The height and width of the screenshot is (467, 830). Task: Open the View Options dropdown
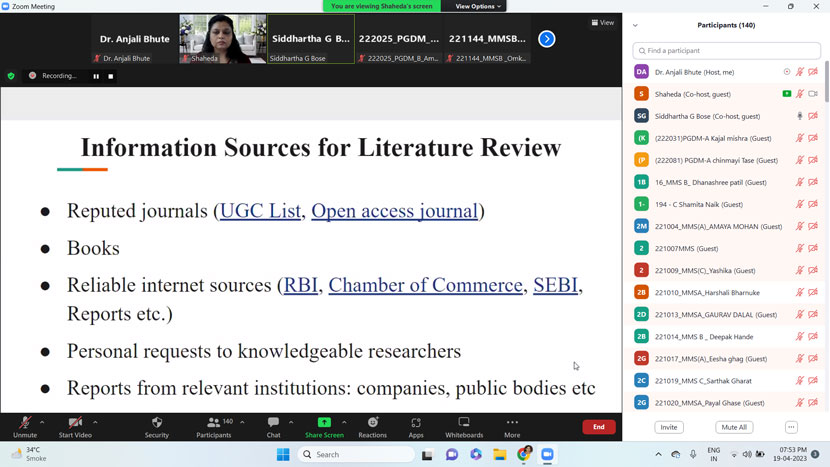[x=477, y=6]
